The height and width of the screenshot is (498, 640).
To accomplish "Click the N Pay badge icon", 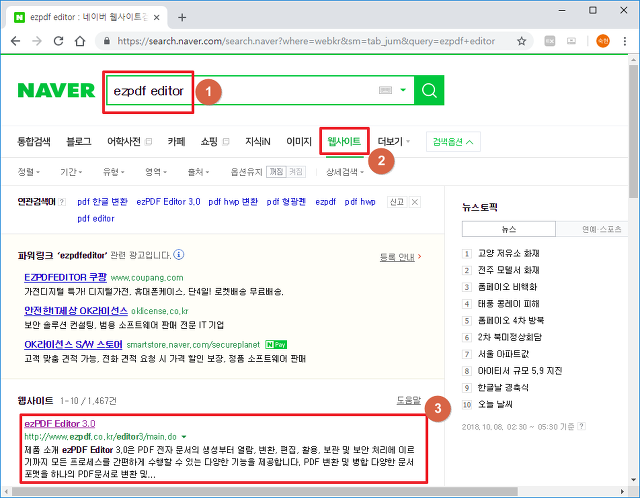I will [276, 345].
